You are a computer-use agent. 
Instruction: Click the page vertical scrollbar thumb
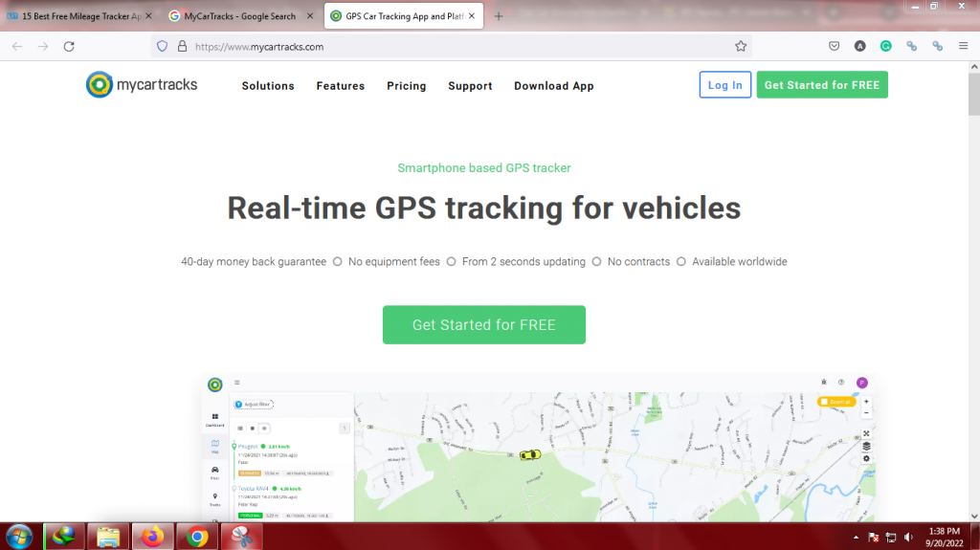tap(974, 94)
